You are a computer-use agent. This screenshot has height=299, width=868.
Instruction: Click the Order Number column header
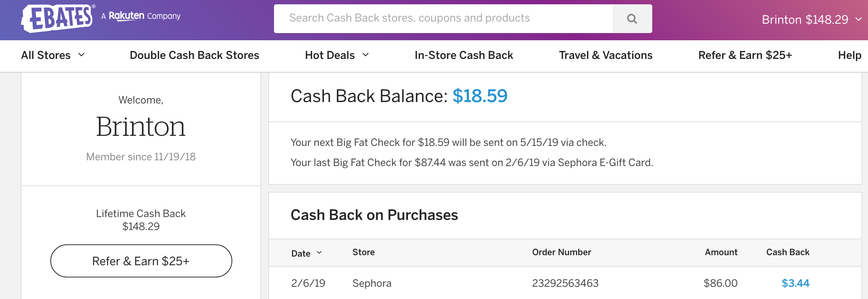pos(561,252)
